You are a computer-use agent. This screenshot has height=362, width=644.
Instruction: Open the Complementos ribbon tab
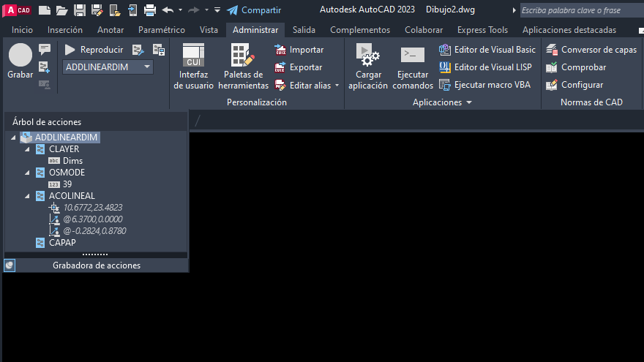[x=360, y=30]
